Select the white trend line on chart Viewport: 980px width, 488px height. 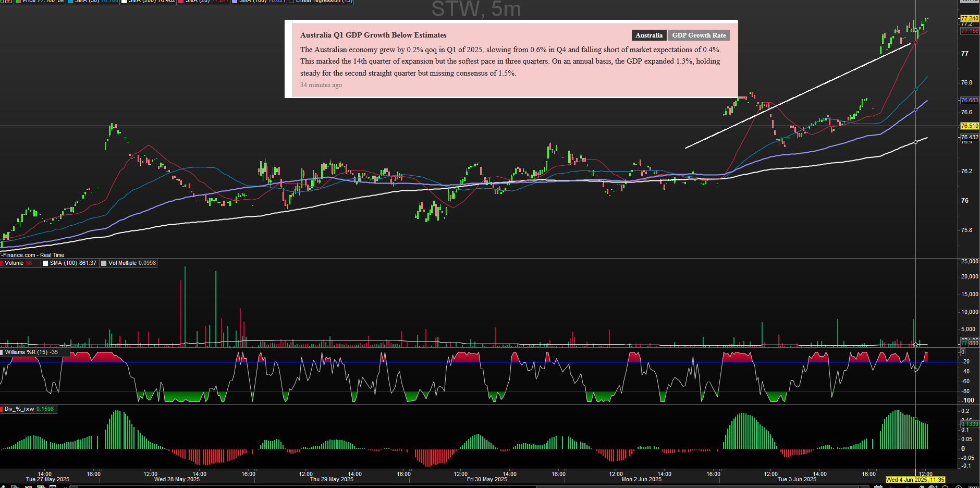pos(798,96)
